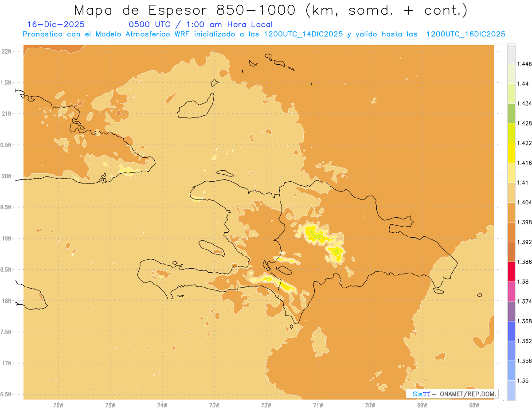This screenshot has width=532, height=411.
Task: Click the '0500 UTC / 1:00 am Hora Local' text
Action: pos(200,25)
